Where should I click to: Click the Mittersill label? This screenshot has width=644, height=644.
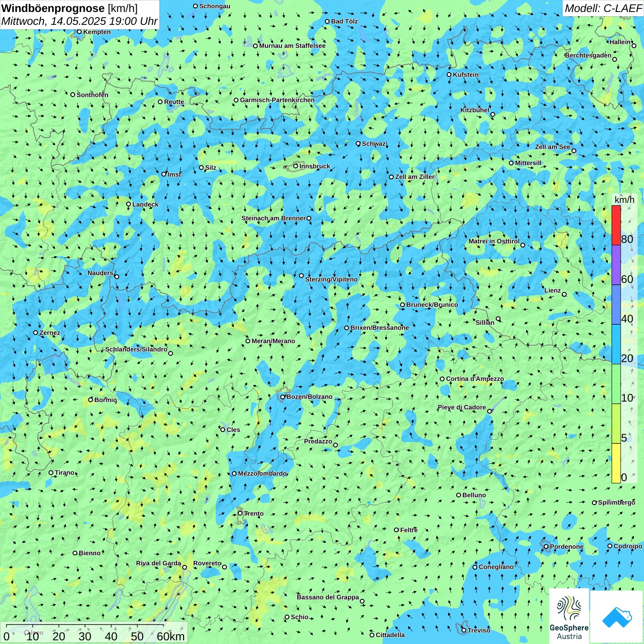(x=529, y=163)
